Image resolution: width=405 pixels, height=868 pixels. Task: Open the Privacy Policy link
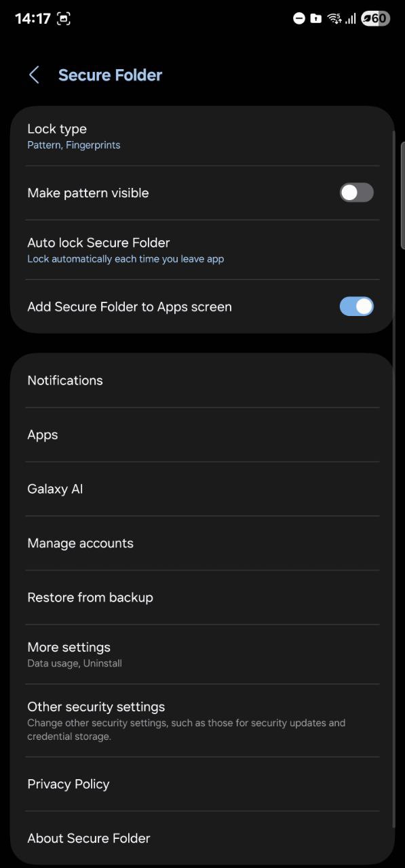tap(202, 784)
